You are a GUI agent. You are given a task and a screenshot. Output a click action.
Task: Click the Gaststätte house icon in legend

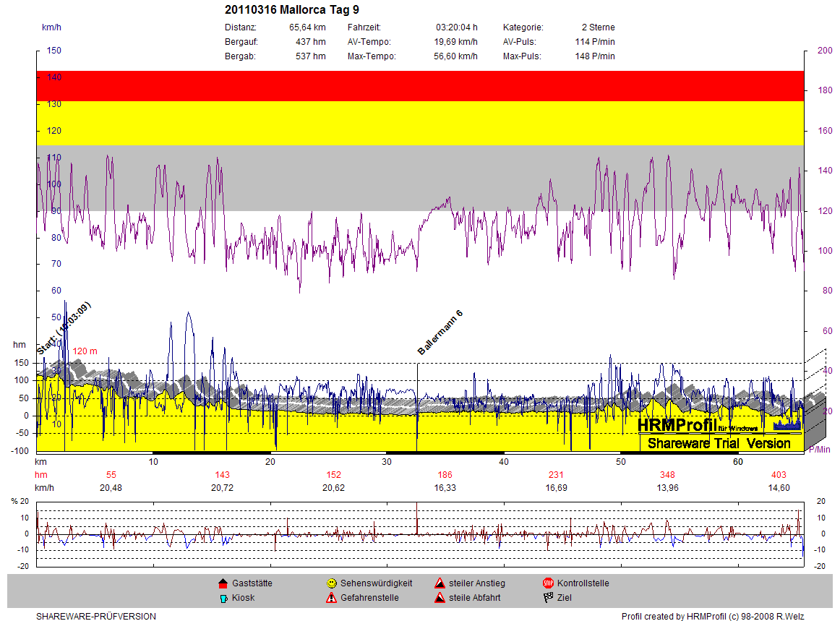pyautogui.click(x=223, y=583)
